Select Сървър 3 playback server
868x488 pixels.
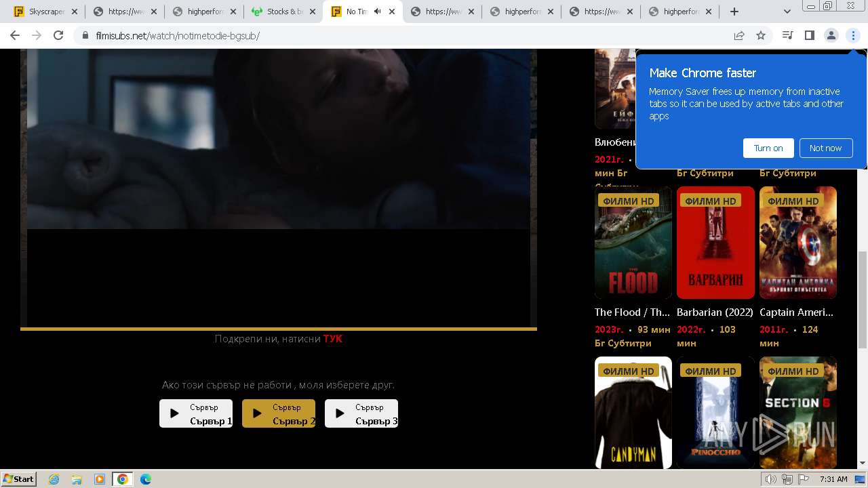pyautogui.click(x=361, y=413)
